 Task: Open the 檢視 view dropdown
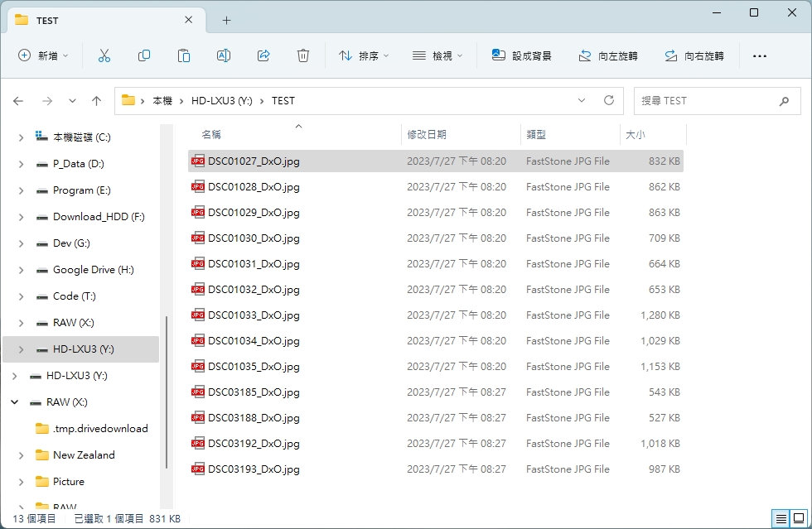(437, 55)
